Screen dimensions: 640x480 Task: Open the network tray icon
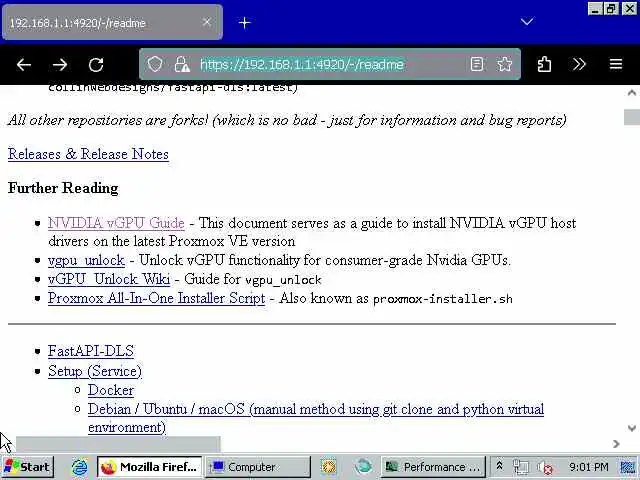[x=521, y=467]
